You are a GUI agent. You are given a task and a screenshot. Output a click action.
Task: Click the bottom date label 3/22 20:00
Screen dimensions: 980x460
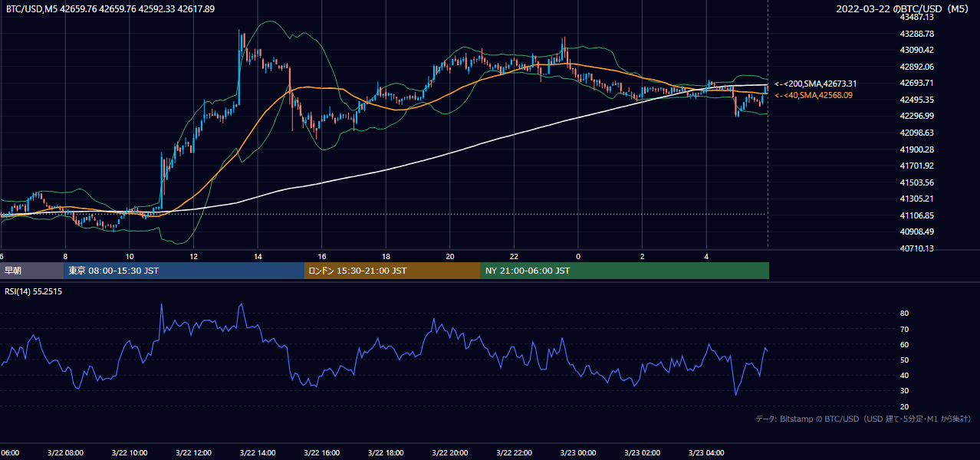(450, 453)
